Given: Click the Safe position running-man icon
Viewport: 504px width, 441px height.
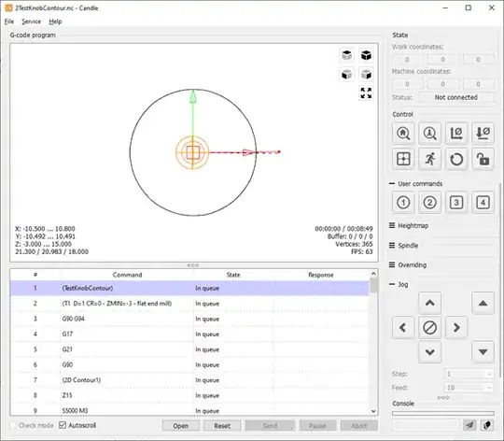Looking at the screenshot, I should pyautogui.click(x=429, y=159).
